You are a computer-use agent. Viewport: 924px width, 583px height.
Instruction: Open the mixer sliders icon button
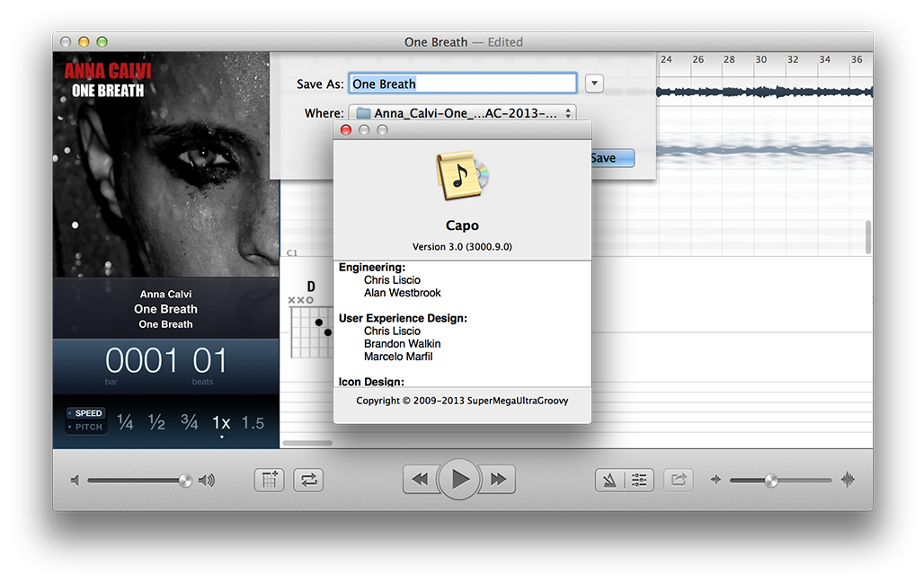tap(639, 480)
